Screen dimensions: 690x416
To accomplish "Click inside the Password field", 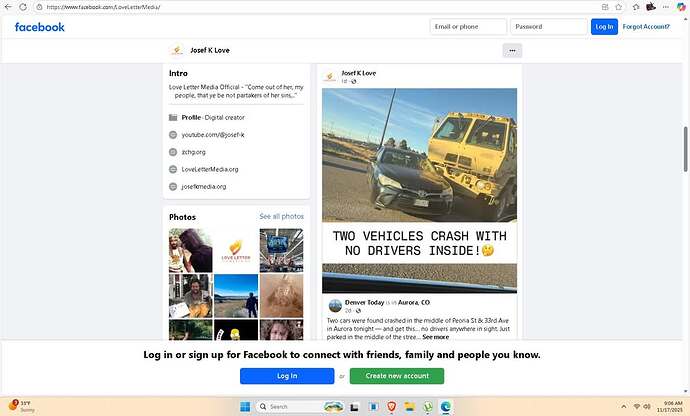I will [548, 27].
